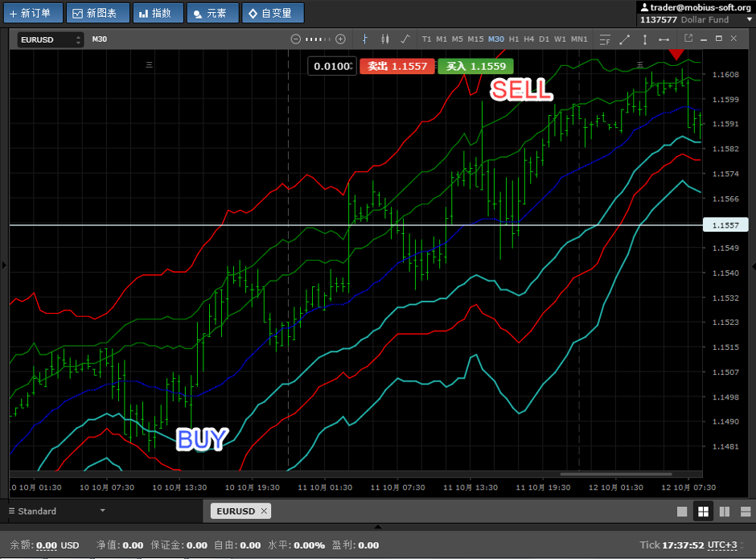This screenshot has height=559, width=756.
Task: Click the green buy button at 1.1559
Action: point(475,67)
